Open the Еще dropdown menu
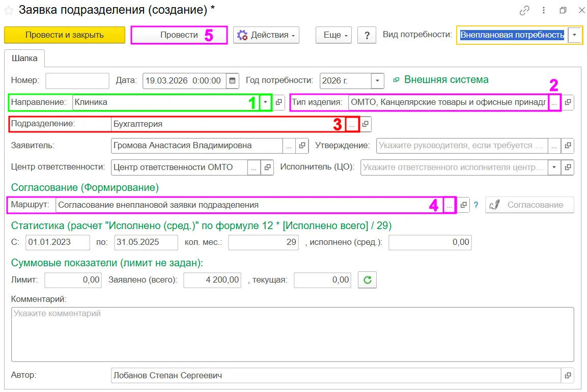This screenshot has width=587, height=392. click(333, 35)
